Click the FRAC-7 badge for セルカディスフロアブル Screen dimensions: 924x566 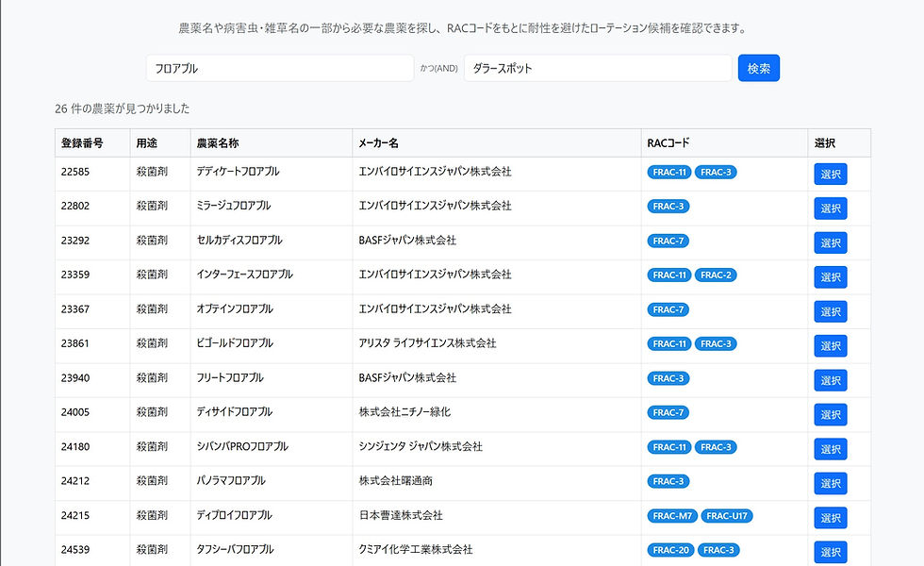pyautogui.click(x=668, y=240)
